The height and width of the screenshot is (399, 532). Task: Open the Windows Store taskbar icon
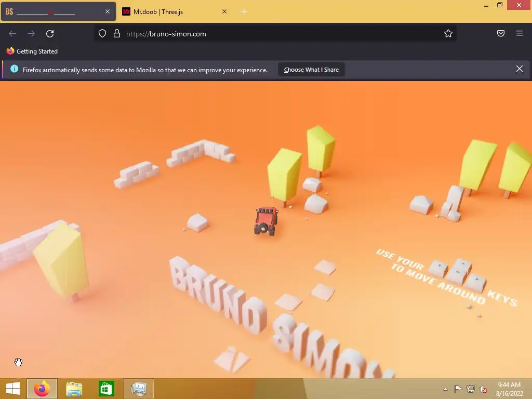pyautogui.click(x=106, y=389)
